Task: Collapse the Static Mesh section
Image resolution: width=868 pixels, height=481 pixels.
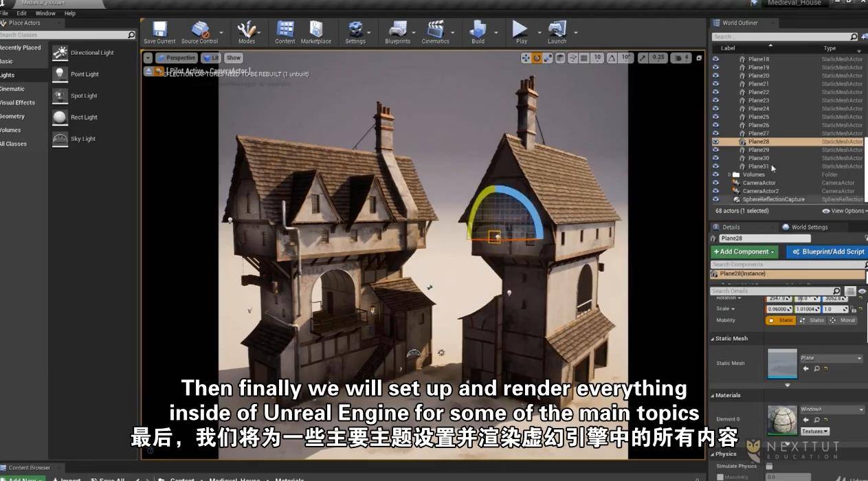Action: [x=712, y=338]
